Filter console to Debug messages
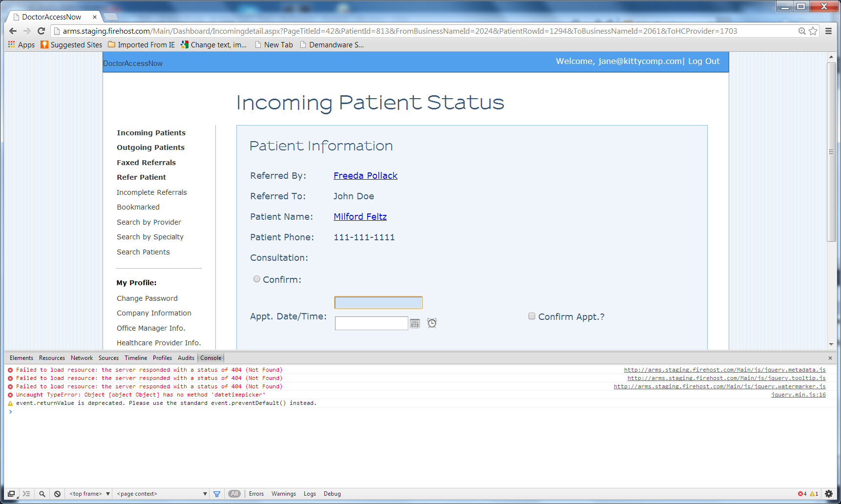 [332, 494]
